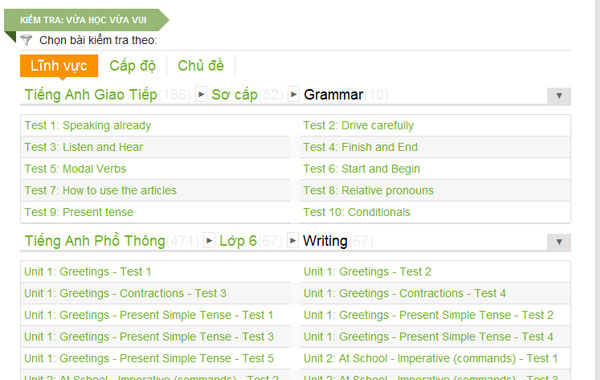Click the arrow icon after Tiếng Anh Phổ Thông

coord(209,240)
